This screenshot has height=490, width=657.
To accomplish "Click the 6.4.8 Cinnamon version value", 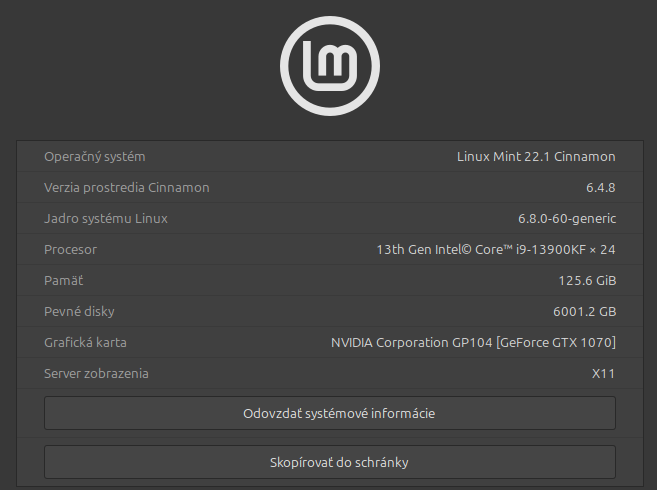I will click(x=600, y=188).
